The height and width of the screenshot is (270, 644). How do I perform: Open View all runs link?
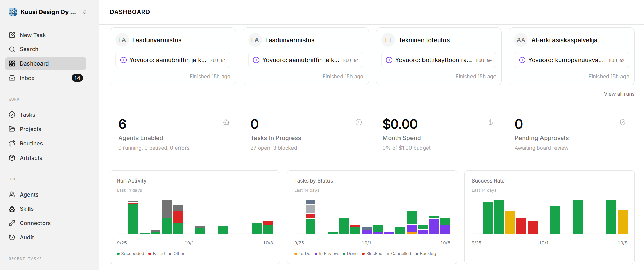pyautogui.click(x=619, y=94)
